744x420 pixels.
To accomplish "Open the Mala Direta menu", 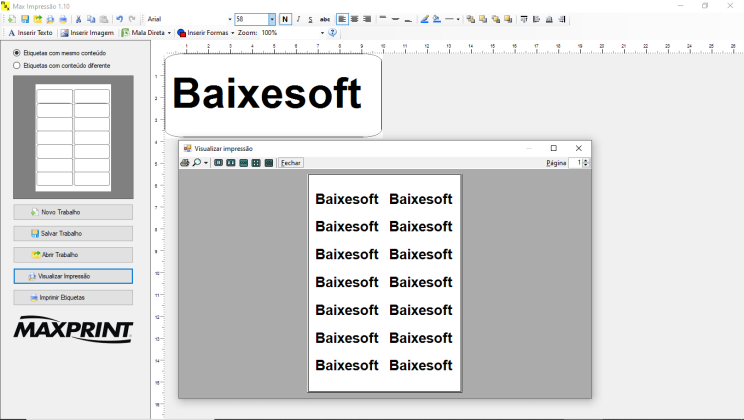I will pyautogui.click(x=146, y=33).
